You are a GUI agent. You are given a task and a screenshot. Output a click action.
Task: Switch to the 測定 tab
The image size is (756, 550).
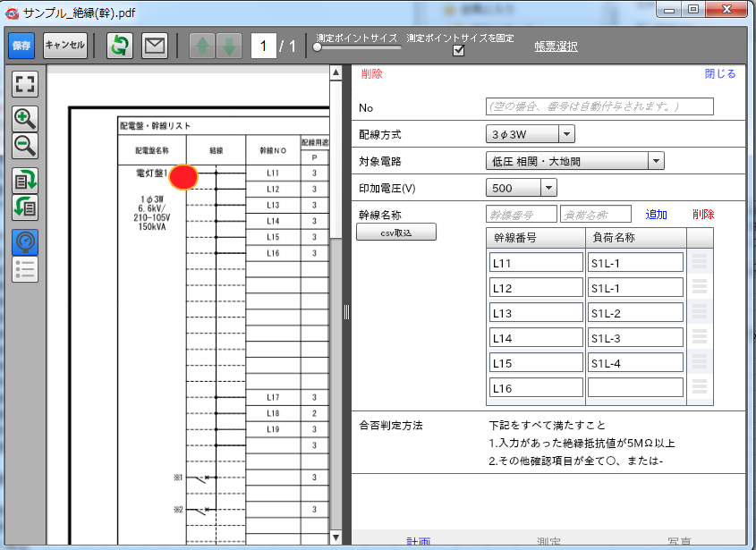pyautogui.click(x=549, y=542)
